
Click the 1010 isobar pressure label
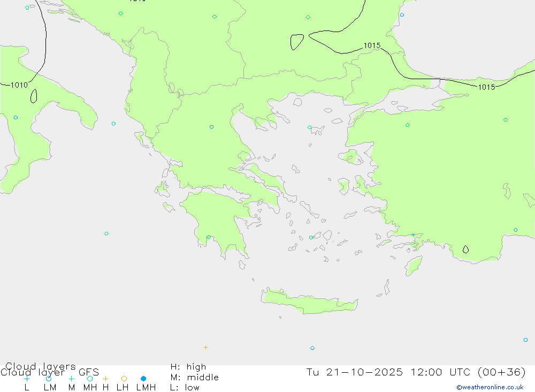coord(19,85)
